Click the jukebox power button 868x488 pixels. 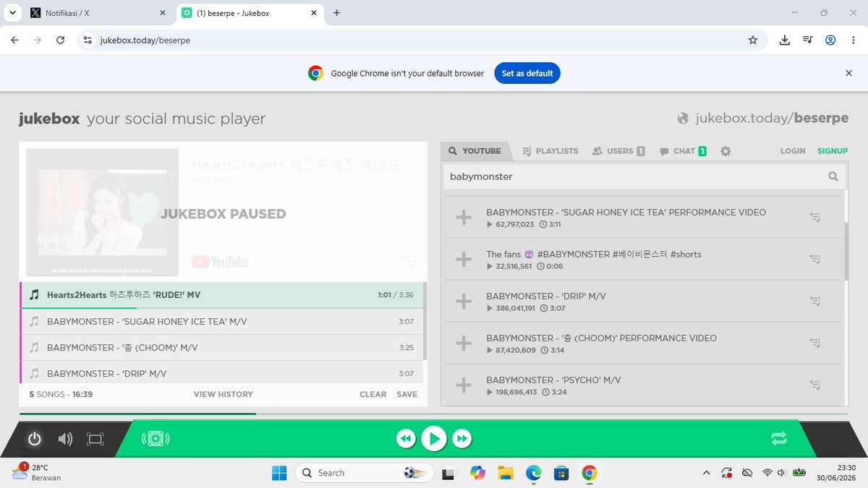tap(34, 439)
